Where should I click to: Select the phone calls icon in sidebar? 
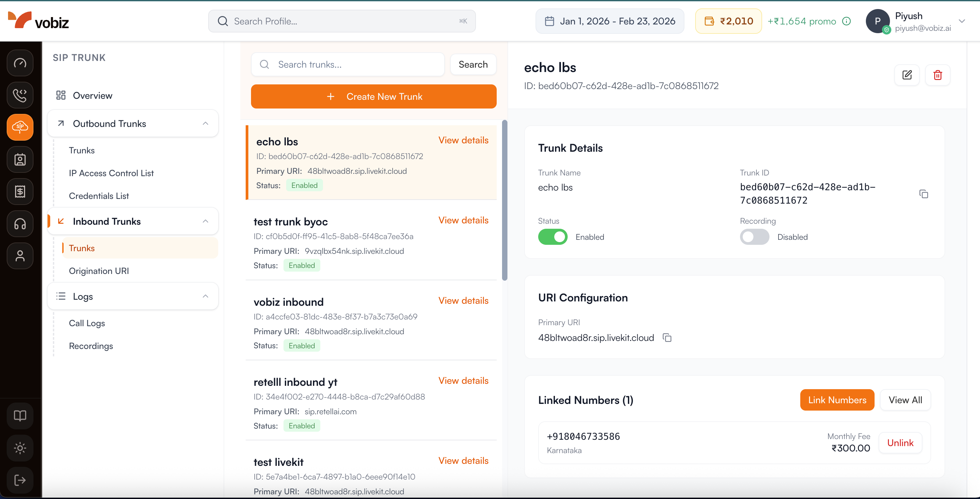(19, 95)
